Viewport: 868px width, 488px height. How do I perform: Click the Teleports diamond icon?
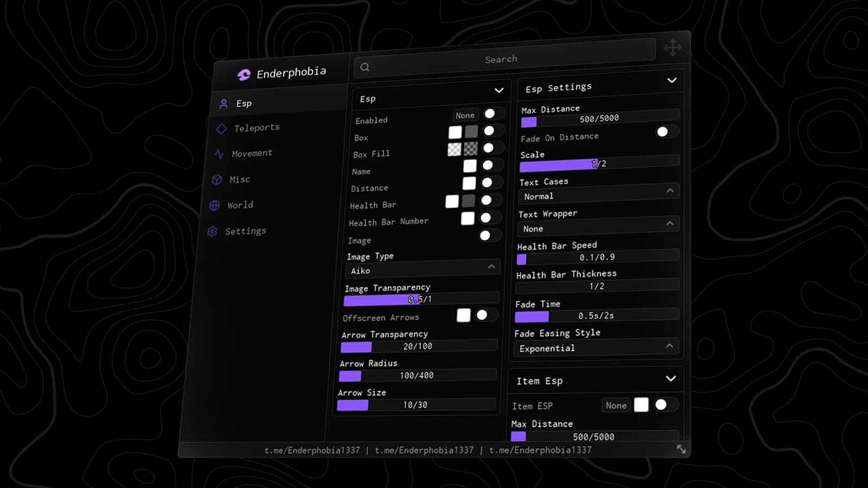click(x=221, y=129)
